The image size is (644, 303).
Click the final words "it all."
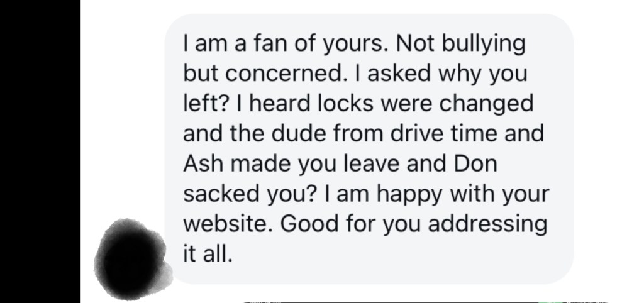point(208,253)
